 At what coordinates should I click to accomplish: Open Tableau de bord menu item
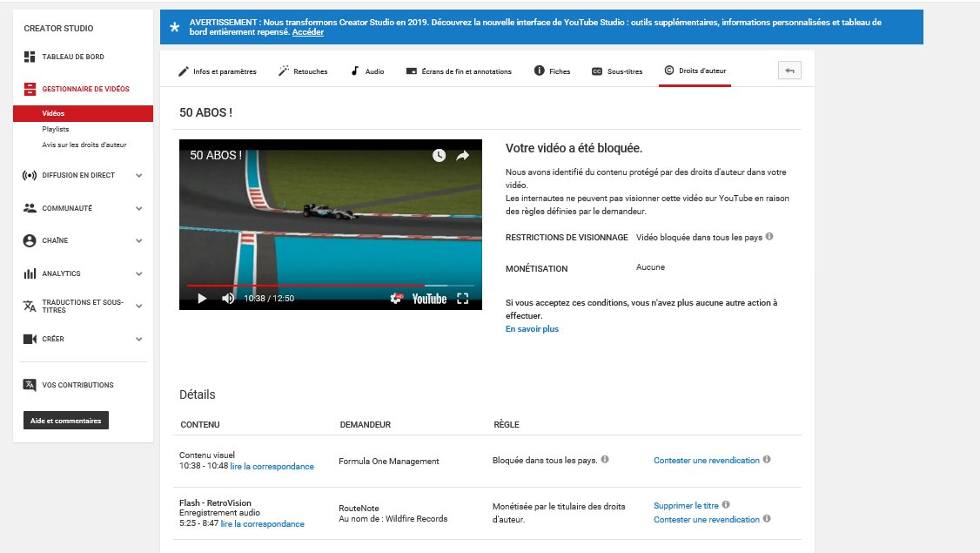(x=73, y=57)
